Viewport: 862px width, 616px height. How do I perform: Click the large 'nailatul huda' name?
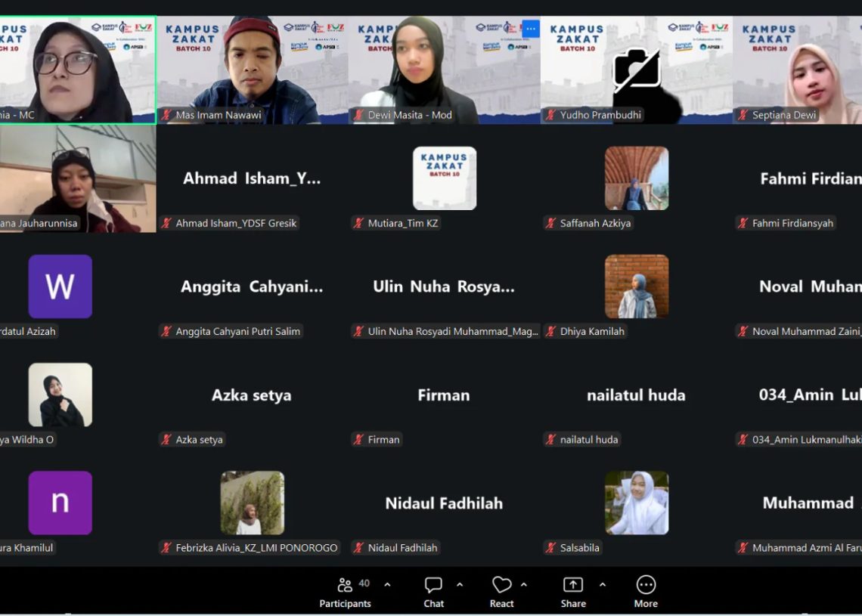click(636, 395)
